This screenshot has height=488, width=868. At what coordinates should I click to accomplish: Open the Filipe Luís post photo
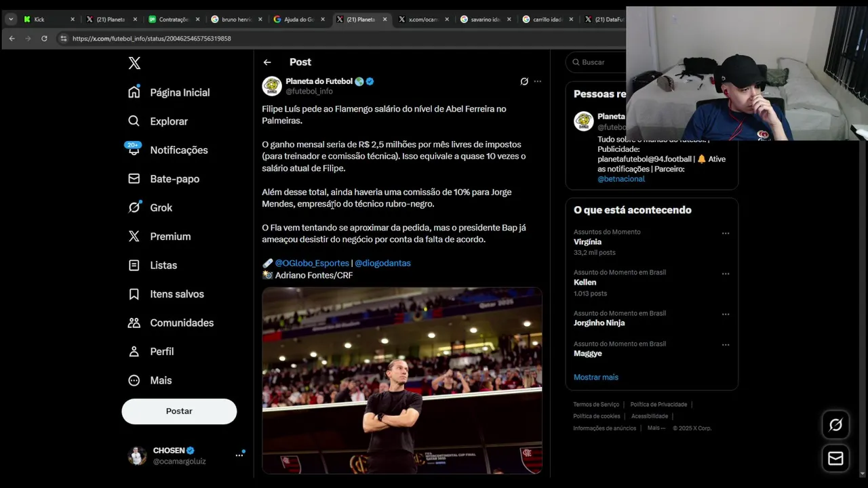[x=402, y=380]
